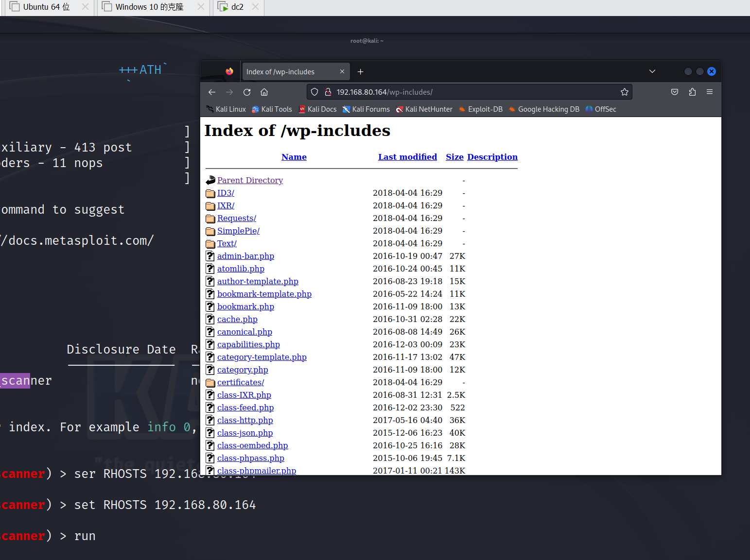The height and width of the screenshot is (560, 750).
Task: Open capabilities.php file link
Action: [248, 344]
